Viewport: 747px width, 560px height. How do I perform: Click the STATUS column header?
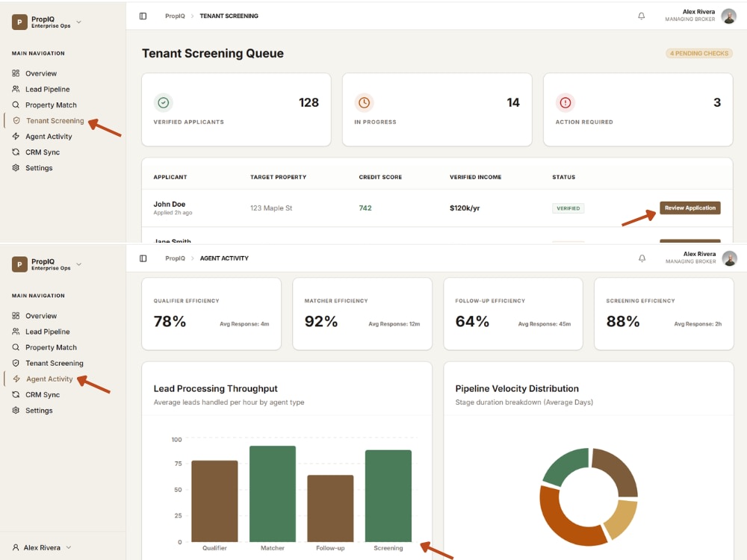point(563,177)
